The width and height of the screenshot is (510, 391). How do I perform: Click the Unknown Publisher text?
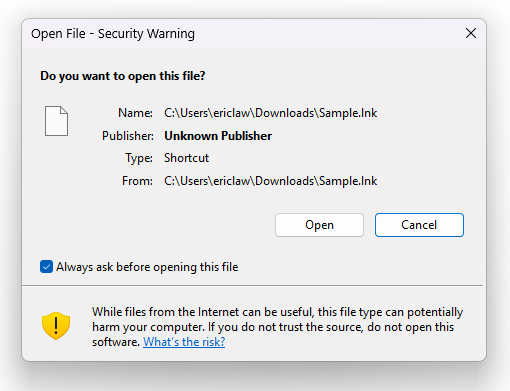[218, 136]
